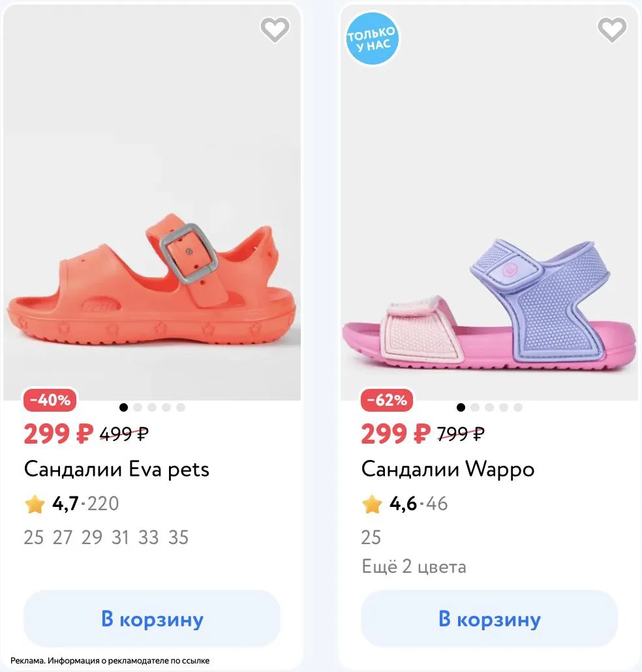Viewport: 642px width, 672px height.
Task: Add Eva pets sandals to favorites heart
Action: [275, 29]
